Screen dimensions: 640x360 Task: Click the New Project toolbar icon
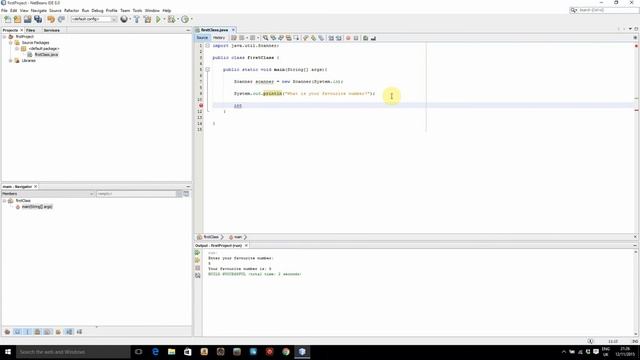coord(17,19)
